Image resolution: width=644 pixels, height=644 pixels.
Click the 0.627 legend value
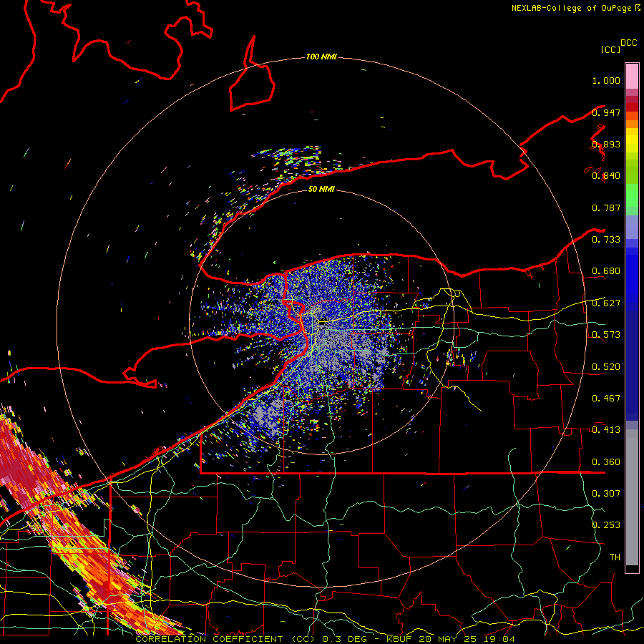[x=606, y=303]
